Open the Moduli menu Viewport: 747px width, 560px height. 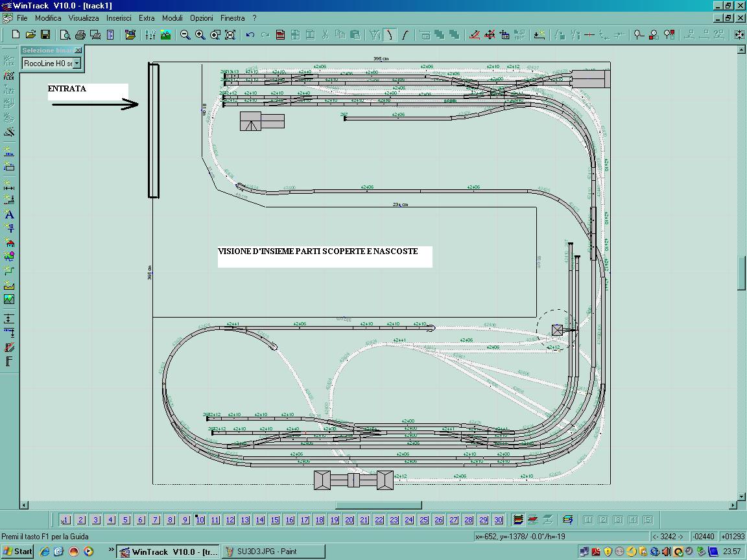[172, 18]
